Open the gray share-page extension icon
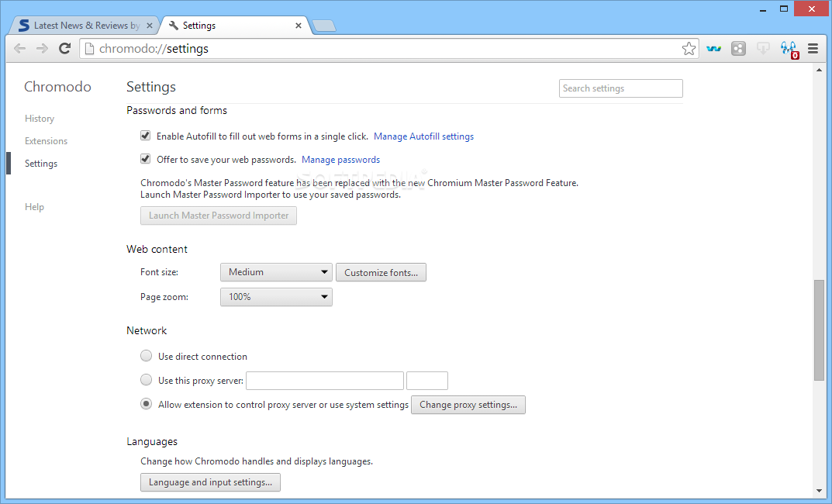This screenshot has width=832, height=504. click(739, 49)
